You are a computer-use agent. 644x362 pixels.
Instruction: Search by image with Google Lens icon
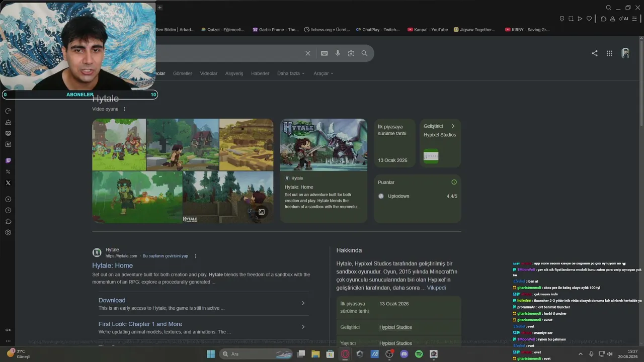click(x=351, y=53)
